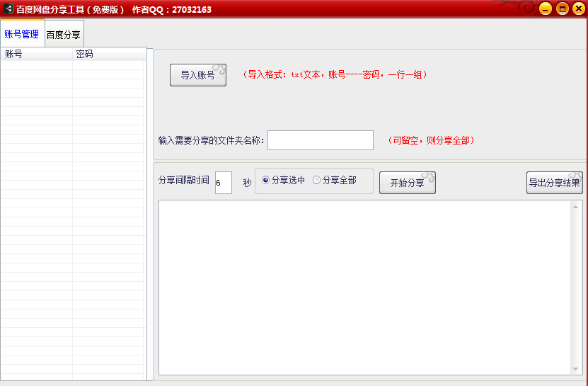Viewport: 588px width, 386px height.
Task: Click the 密码 column header
Action: tap(109, 54)
